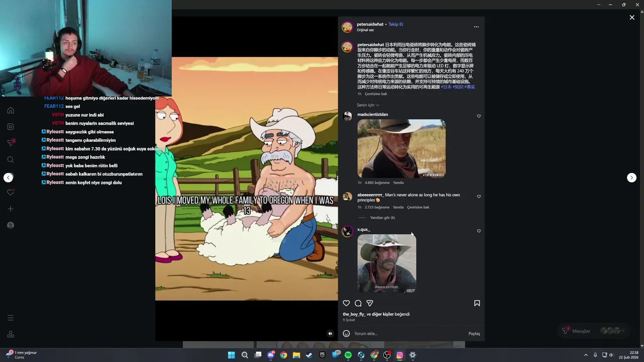Save the post with the bookmark icon
Image resolution: width=644 pixels, height=362 pixels.
(x=477, y=303)
